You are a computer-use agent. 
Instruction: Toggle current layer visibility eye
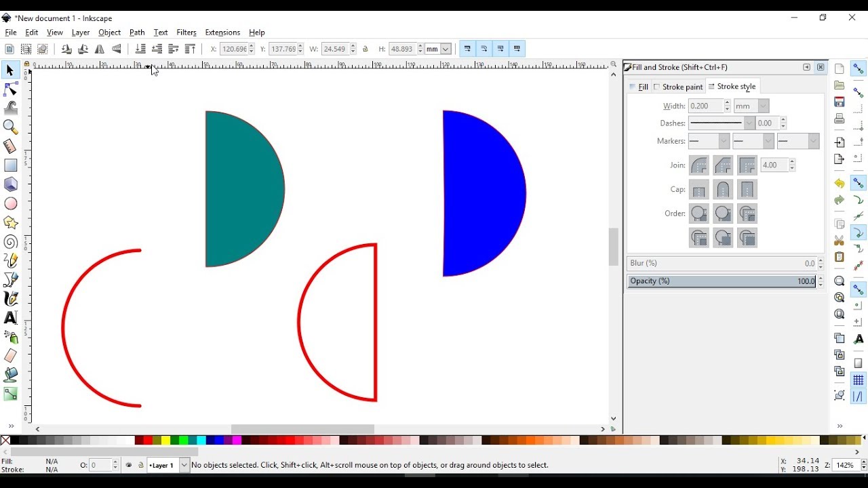coord(129,466)
